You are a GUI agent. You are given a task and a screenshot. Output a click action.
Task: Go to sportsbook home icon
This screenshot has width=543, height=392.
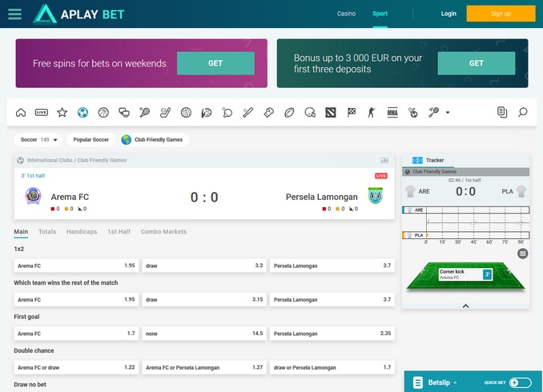[x=21, y=113]
